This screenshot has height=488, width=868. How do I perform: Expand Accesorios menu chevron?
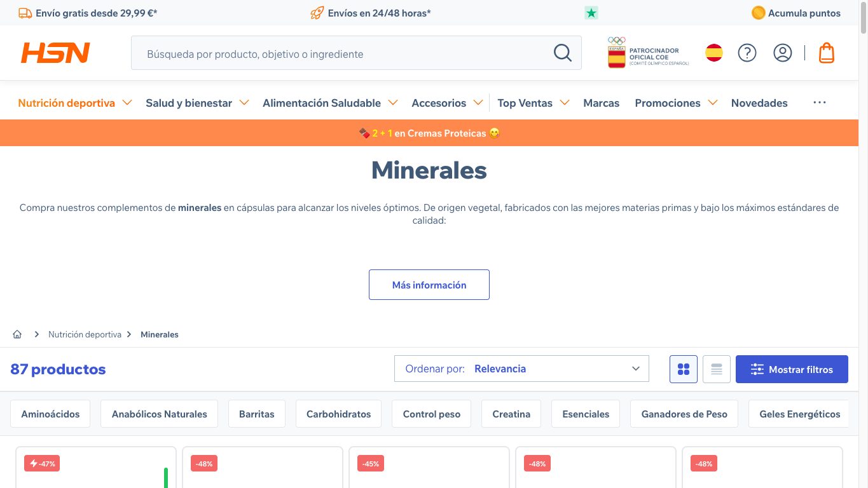pos(478,102)
